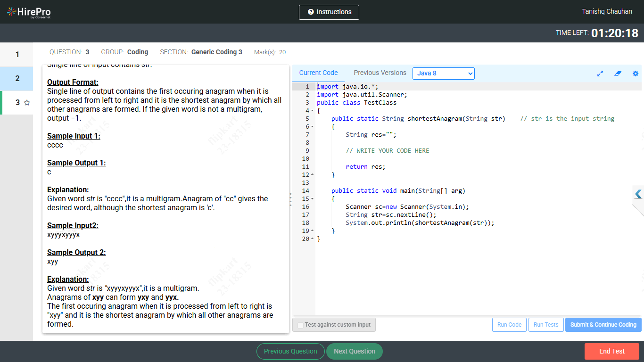This screenshot has height=362, width=644.
Task: Click sample output text 'xyy'
Action: coord(53,262)
